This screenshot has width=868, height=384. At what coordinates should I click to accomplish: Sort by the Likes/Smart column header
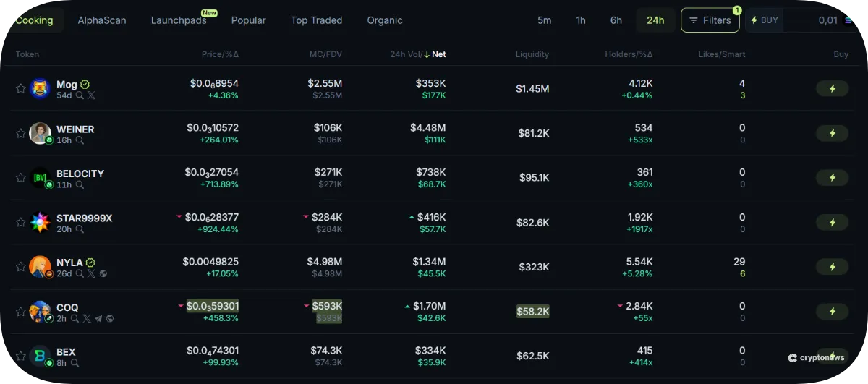[722, 54]
